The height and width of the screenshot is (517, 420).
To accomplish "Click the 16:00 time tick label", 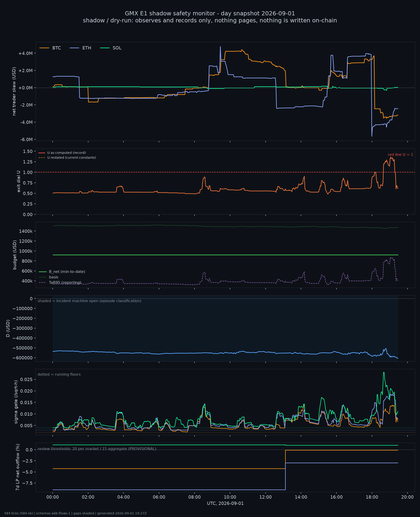I will pos(336,497).
